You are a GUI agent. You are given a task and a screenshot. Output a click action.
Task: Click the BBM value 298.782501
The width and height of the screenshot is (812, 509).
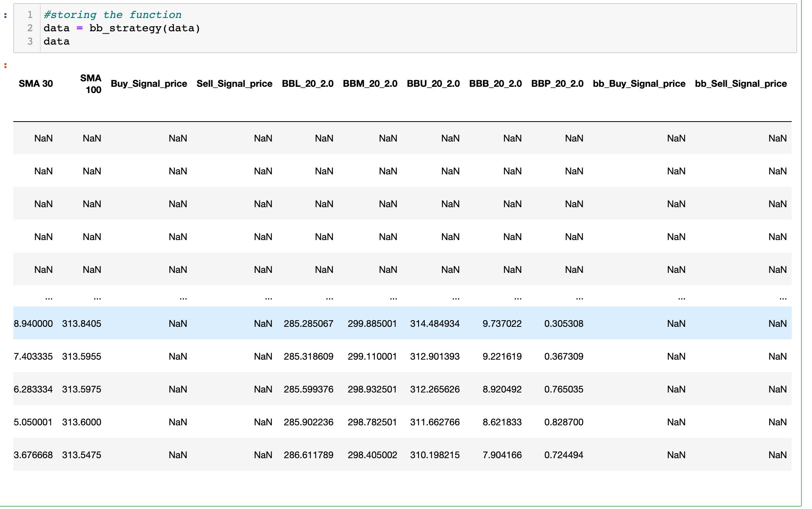372,422
